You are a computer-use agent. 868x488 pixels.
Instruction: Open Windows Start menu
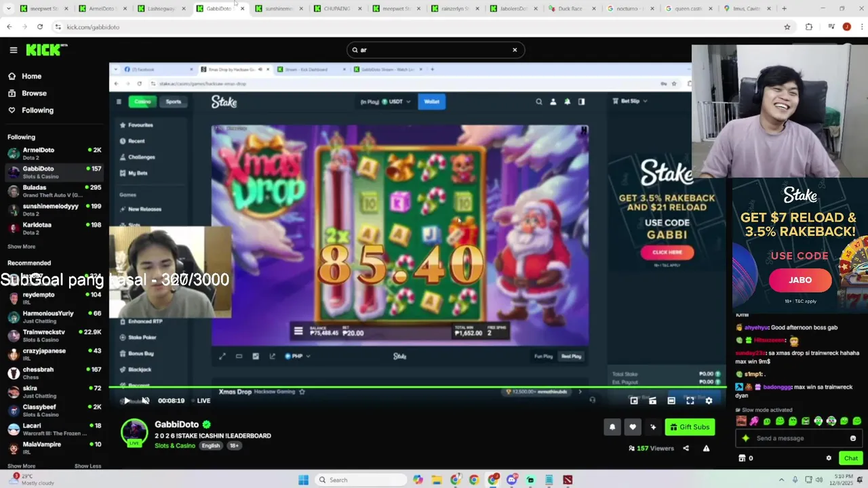303,480
